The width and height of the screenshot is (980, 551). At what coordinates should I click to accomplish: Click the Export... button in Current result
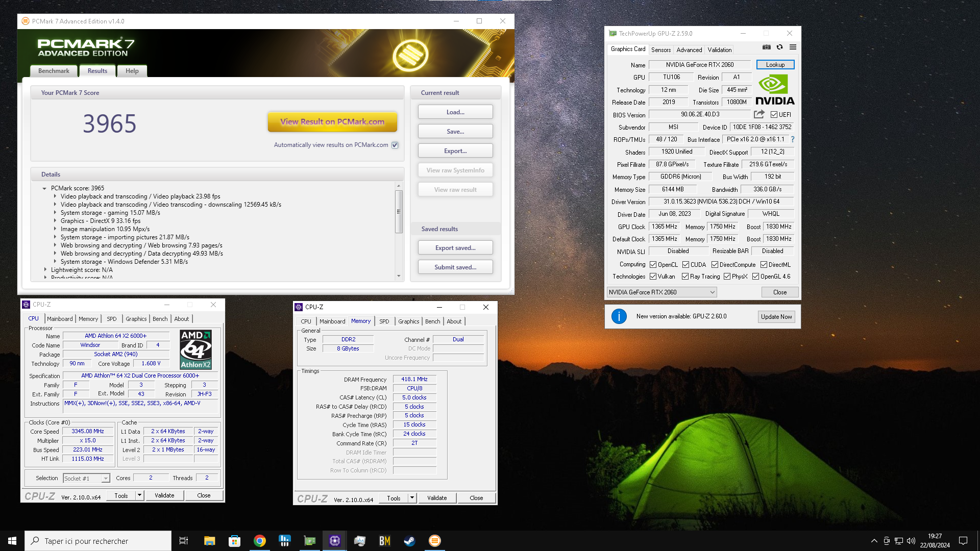pos(455,151)
